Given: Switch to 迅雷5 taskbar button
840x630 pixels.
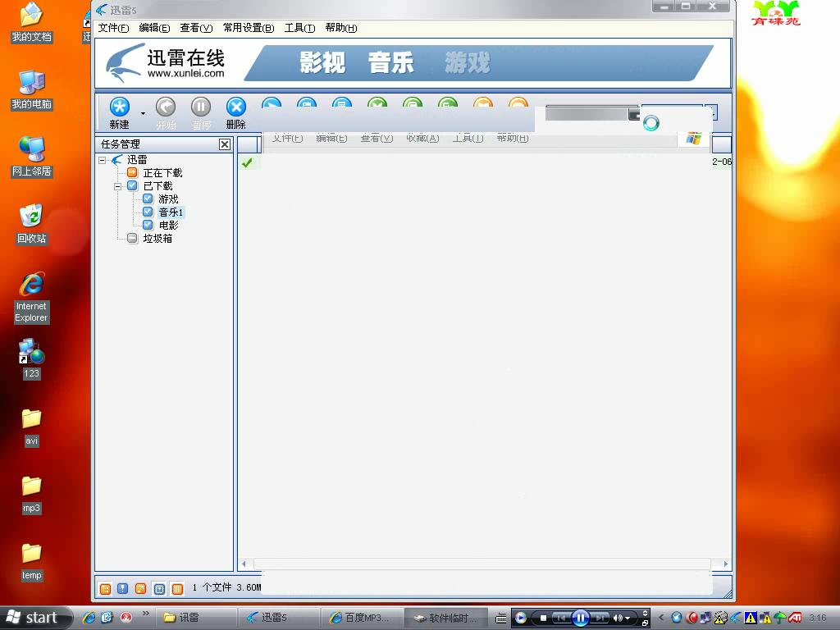Looking at the screenshot, I should [279, 618].
